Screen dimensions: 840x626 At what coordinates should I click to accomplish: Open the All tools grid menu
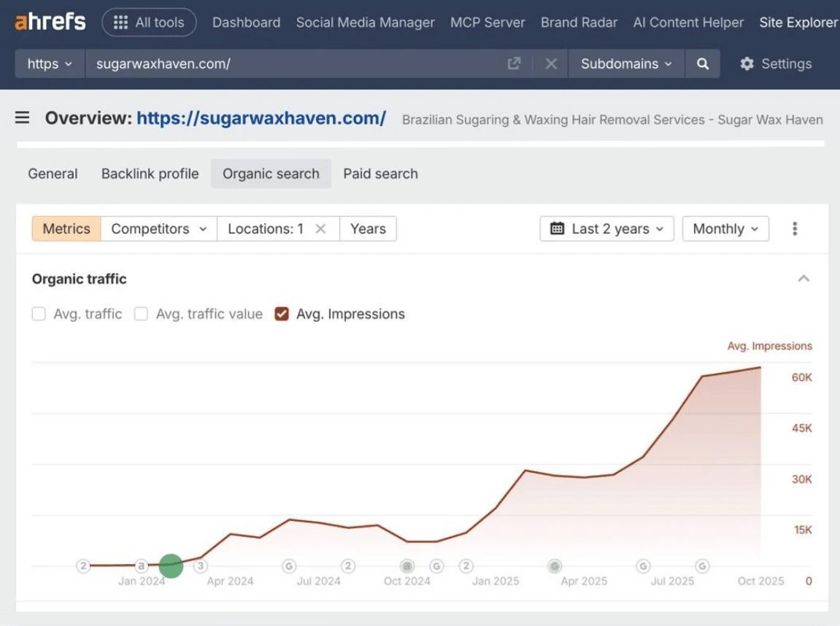(149, 22)
